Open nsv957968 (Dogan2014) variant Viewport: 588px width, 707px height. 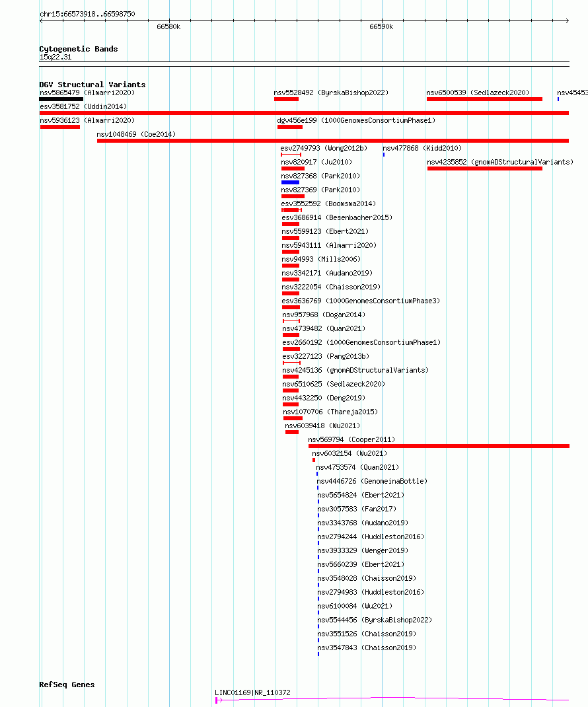(324, 315)
